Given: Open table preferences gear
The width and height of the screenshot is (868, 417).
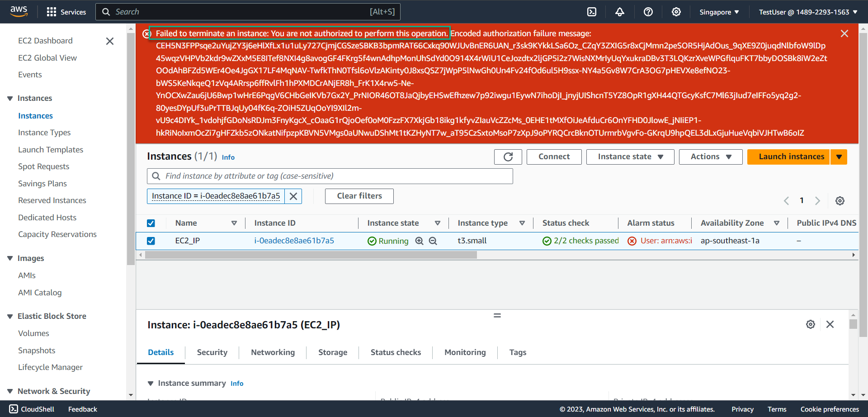Looking at the screenshot, I should (840, 201).
